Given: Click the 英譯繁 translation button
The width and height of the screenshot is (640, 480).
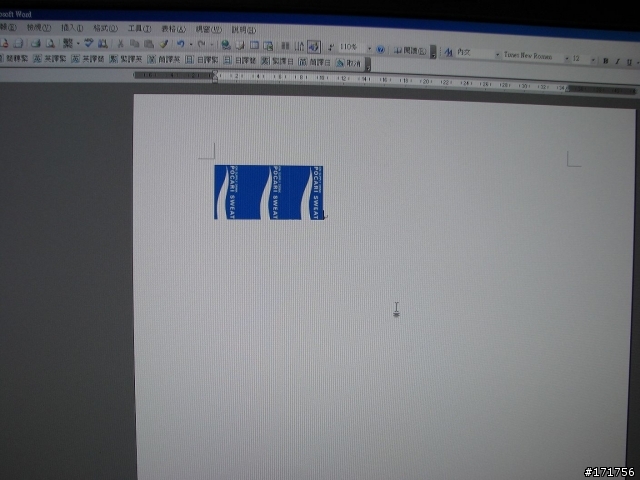Looking at the screenshot, I should tap(50, 58).
